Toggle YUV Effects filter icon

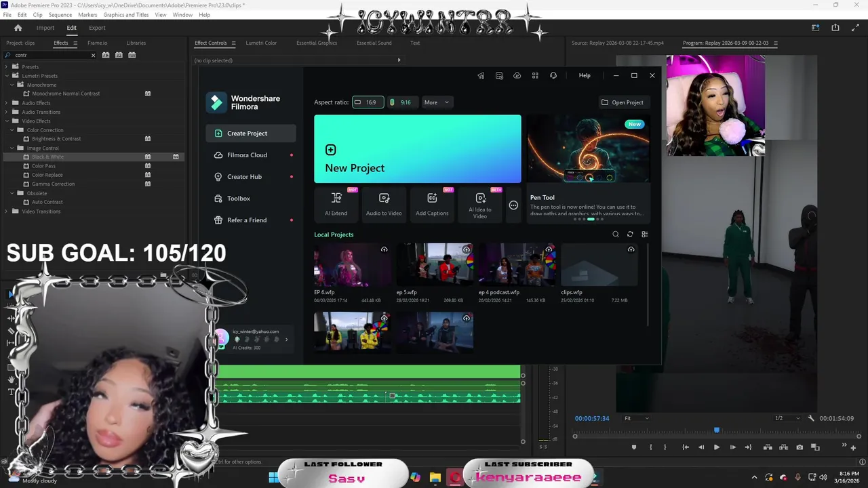(x=132, y=55)
